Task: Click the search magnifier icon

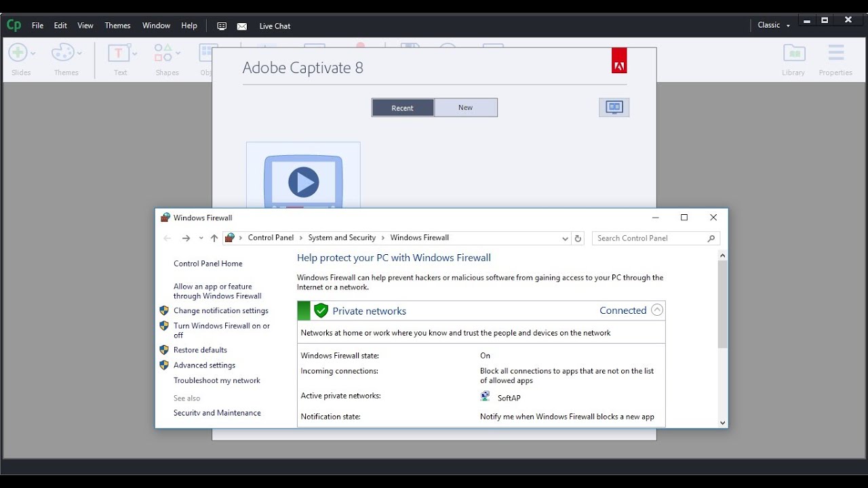Action: (711, 239)
